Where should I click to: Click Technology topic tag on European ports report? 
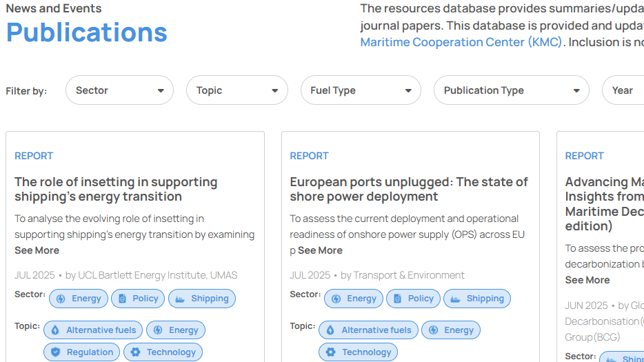[359, 352]
